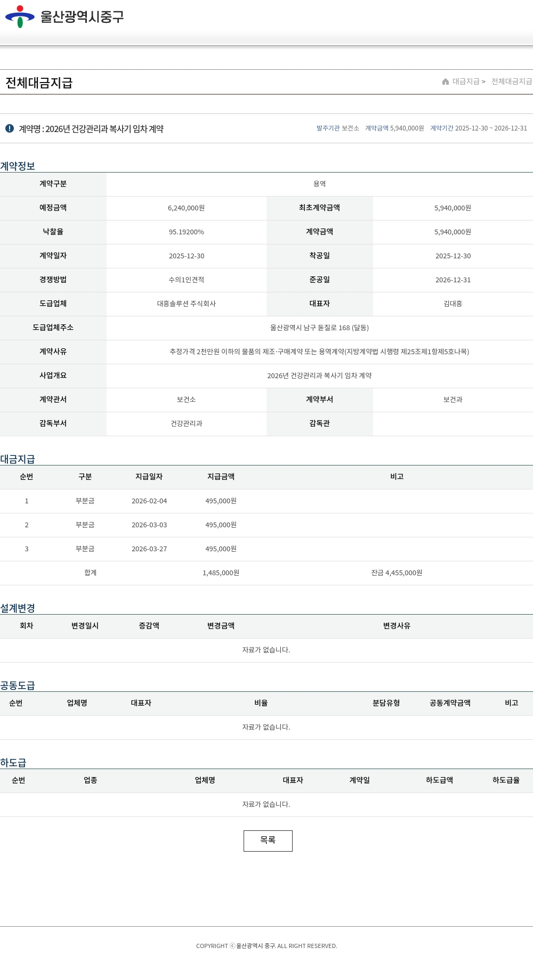Screen dimensions: 533x980
Task: Click the 잔금 4,455,000원 balance text
Action: 397,573
